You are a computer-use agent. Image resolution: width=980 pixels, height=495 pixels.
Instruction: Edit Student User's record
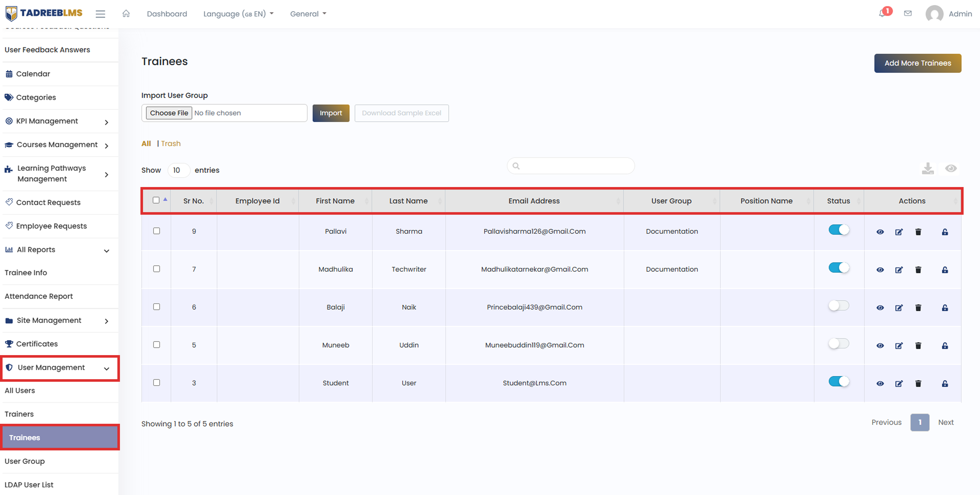point(899,384)
